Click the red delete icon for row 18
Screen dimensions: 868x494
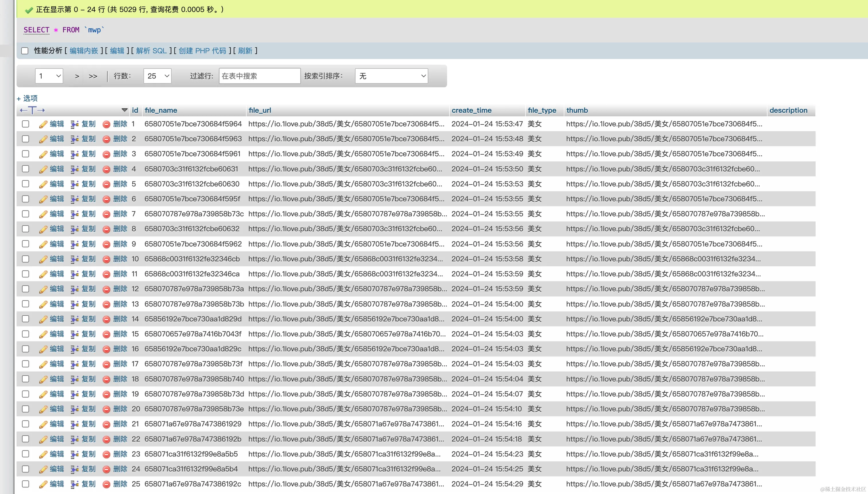pos(106,379)
